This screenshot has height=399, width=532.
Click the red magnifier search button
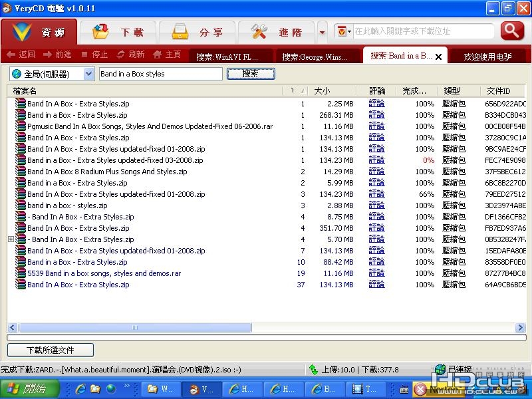click(x=512, y=31)
